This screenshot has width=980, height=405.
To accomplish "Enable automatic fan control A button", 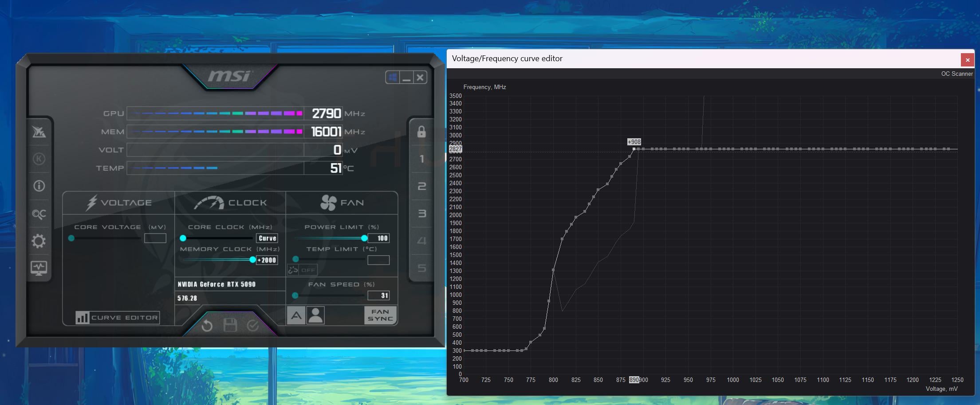I will coord(296,315).
